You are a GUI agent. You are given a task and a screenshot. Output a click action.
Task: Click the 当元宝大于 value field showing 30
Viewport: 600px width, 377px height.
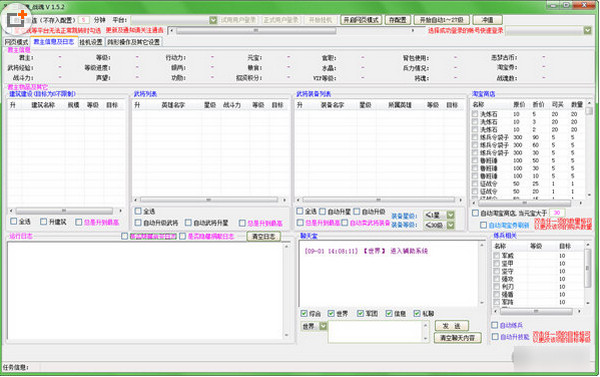tap(557, 213)
